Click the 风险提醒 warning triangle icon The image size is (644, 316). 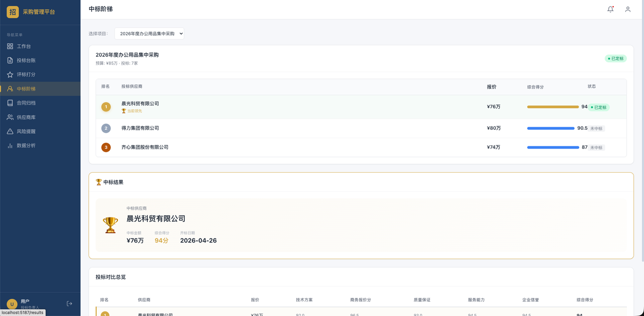click(10, 131)
